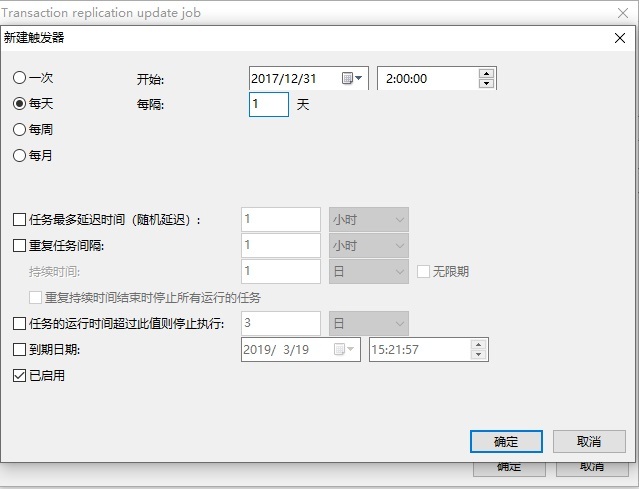Image resolution: width=639 pixels, height=489 pixels.
Task: Open the calendar picker for start date
Action: [352, 78]
